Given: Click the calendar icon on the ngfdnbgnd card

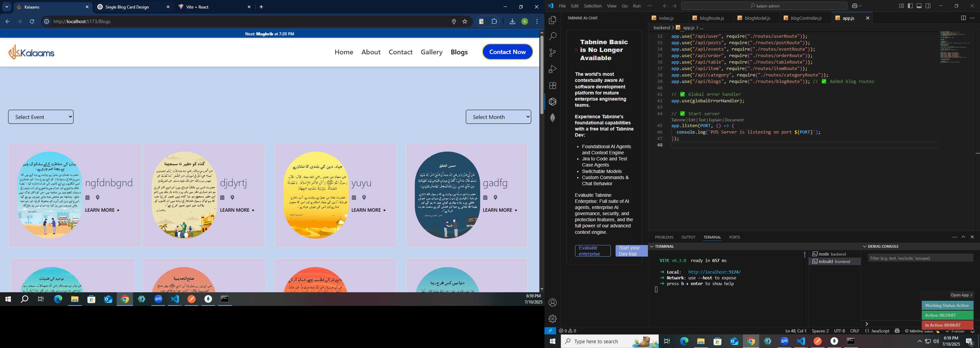Looking at the screenshot, I should (x=87, y=197).
